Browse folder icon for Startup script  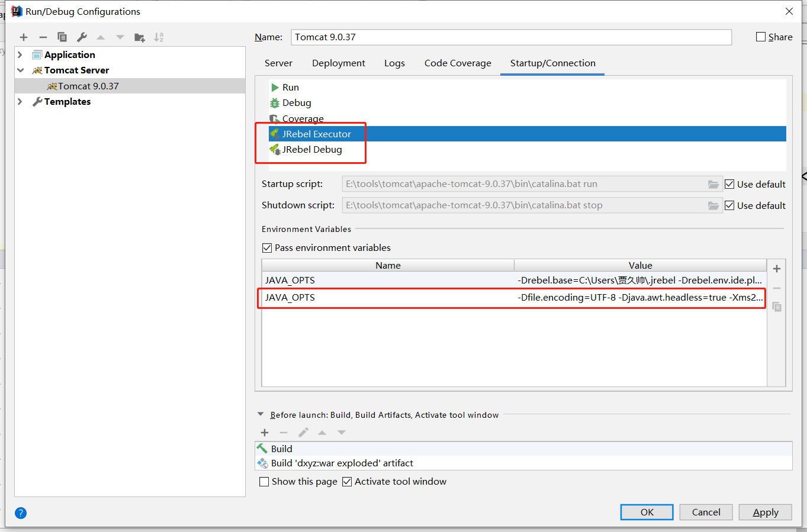713,184
